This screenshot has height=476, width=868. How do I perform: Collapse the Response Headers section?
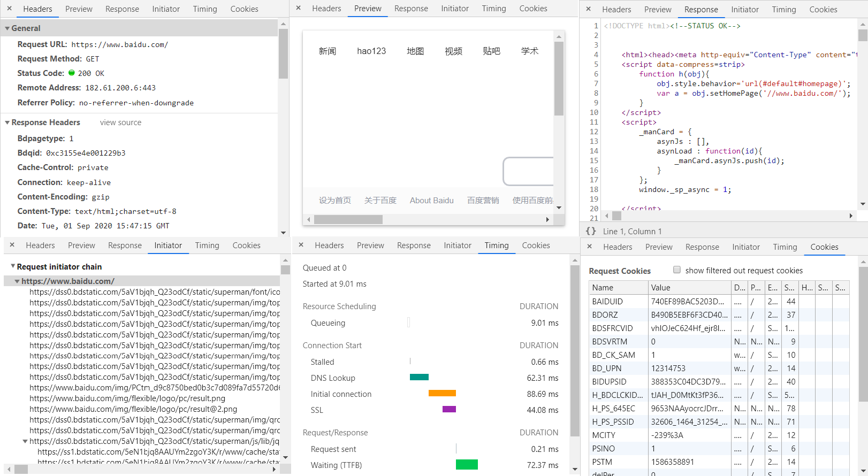coord(7,122)
